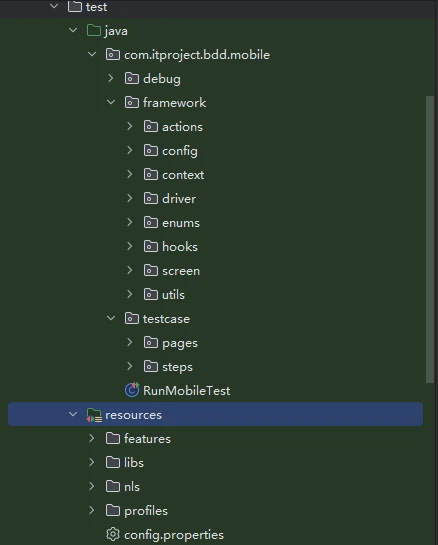
Task: Open the RunMobileTest file
Action: [186, 391]
